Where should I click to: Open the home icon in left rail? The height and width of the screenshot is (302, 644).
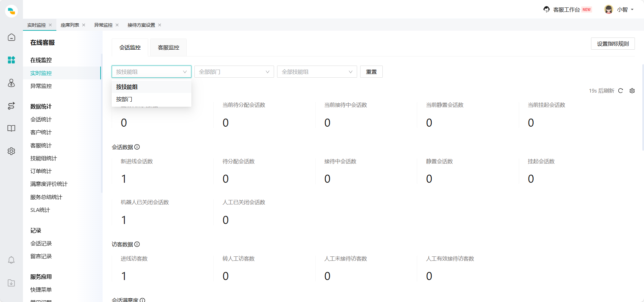click(x=11, y=37)
